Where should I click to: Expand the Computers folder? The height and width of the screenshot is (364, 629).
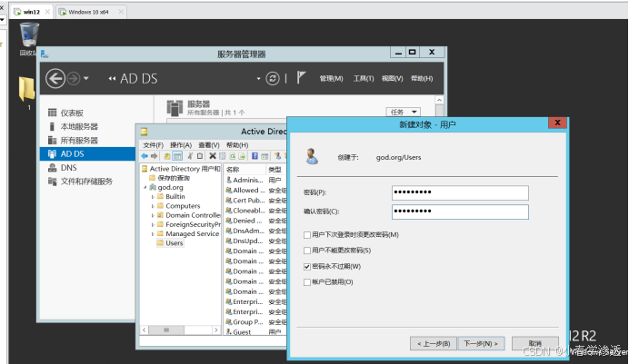click(x=153, y=206)
